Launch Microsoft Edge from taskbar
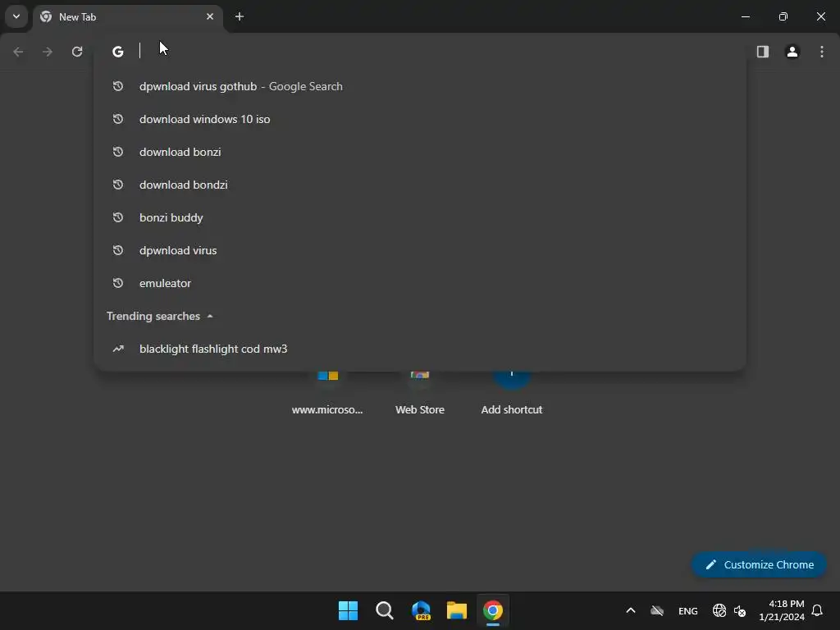 point(421,610)
